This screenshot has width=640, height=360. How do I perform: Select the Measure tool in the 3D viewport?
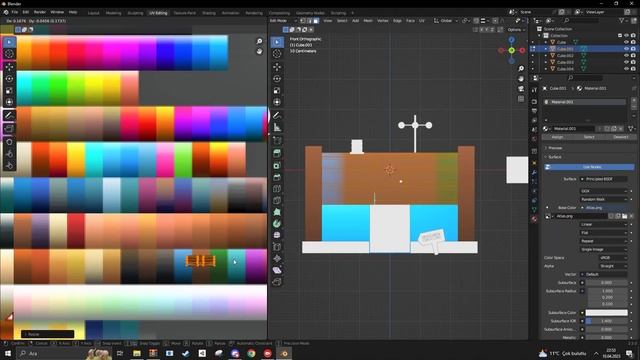pyautogui.click(x=277, y=127)
